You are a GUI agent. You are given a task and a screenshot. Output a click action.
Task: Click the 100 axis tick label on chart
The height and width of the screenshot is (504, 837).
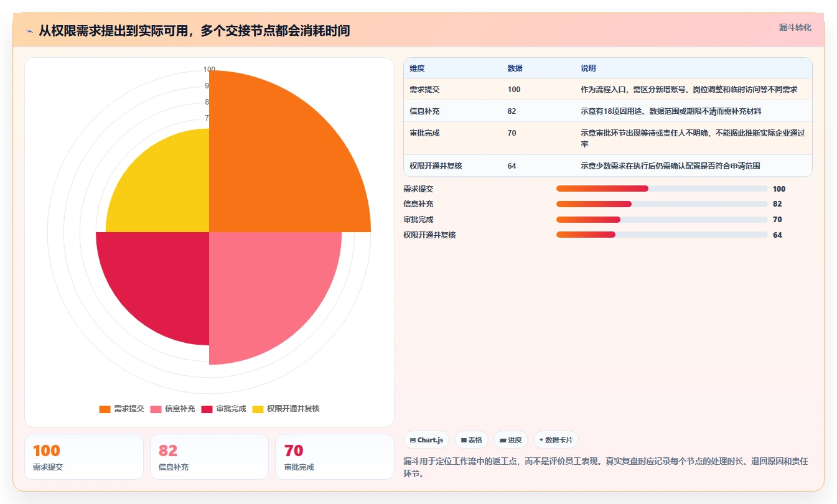pyautogui.click(x=209, y=70)
